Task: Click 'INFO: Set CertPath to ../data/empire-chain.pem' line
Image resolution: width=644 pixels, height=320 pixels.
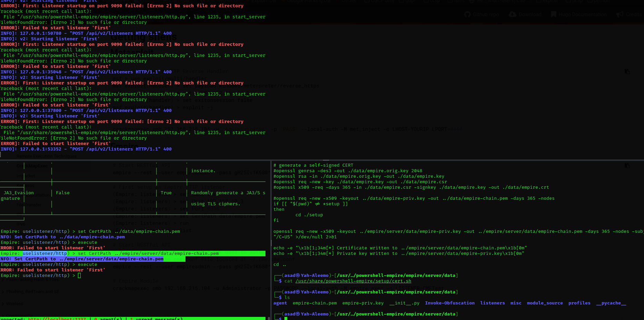Action: pyautogui.click(x=62, y=237)
